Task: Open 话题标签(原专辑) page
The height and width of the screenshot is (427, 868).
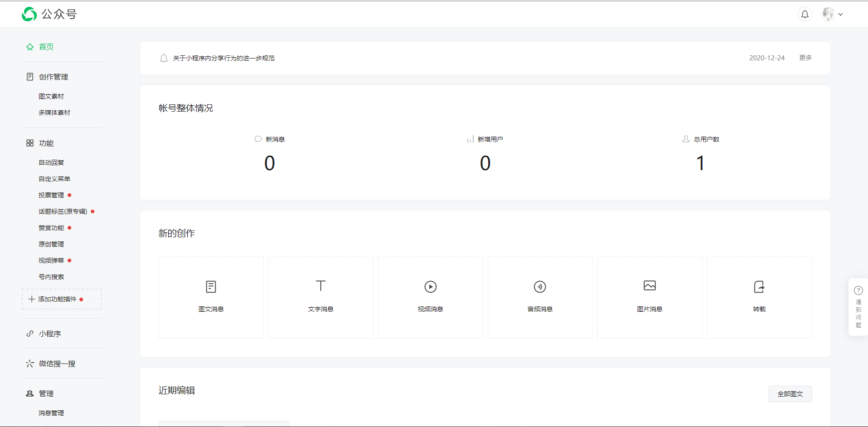Action: pos(63,211)
